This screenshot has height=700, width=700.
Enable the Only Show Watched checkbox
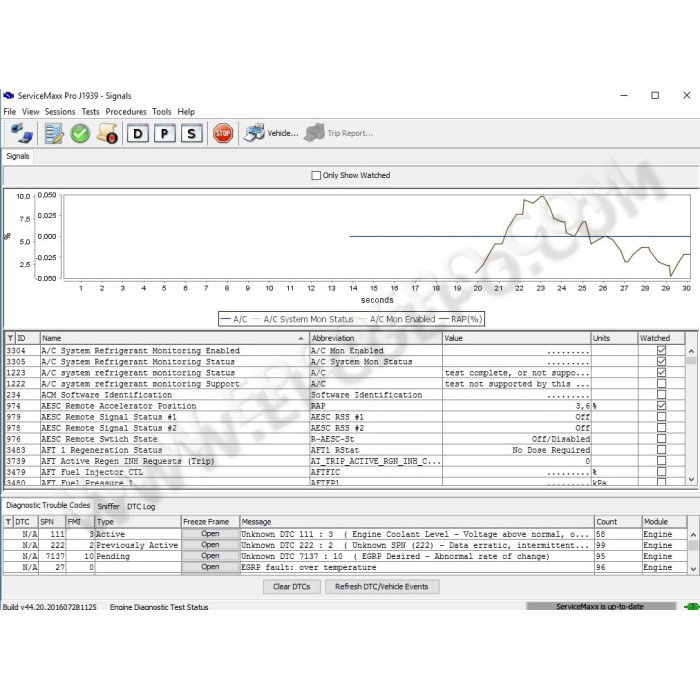coord(316,176)
